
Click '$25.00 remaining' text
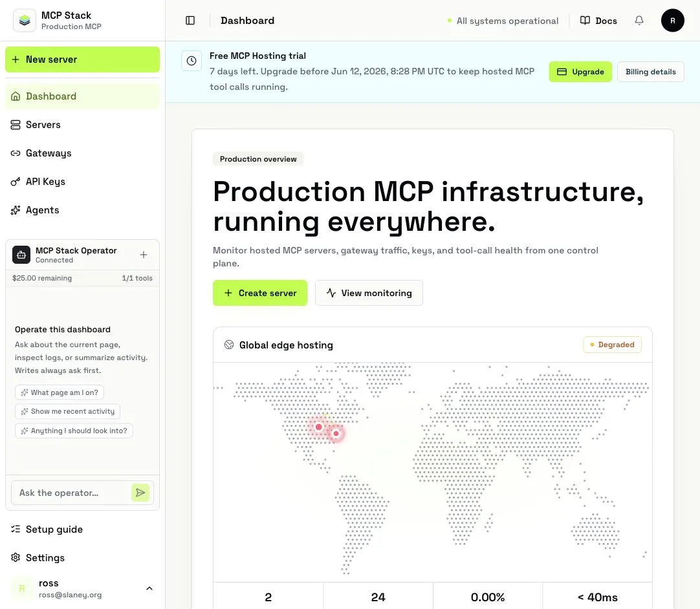point(42,278)
